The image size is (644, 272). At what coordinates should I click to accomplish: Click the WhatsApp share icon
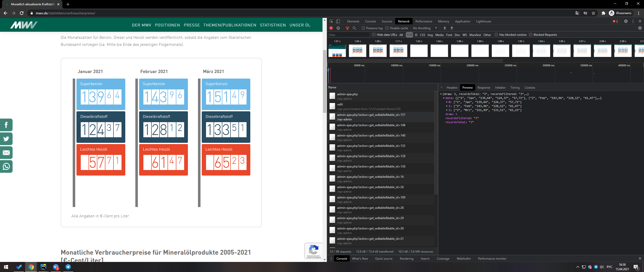(6, 166)
